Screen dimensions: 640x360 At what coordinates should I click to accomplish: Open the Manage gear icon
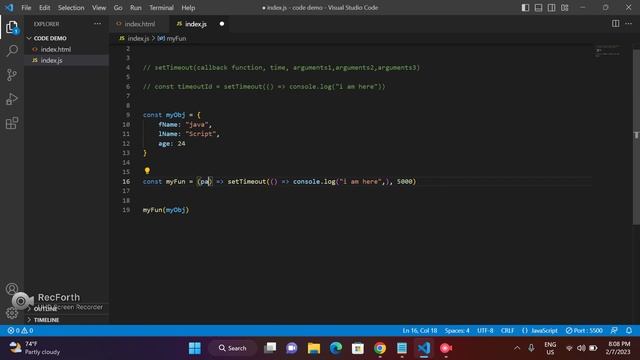12,313
